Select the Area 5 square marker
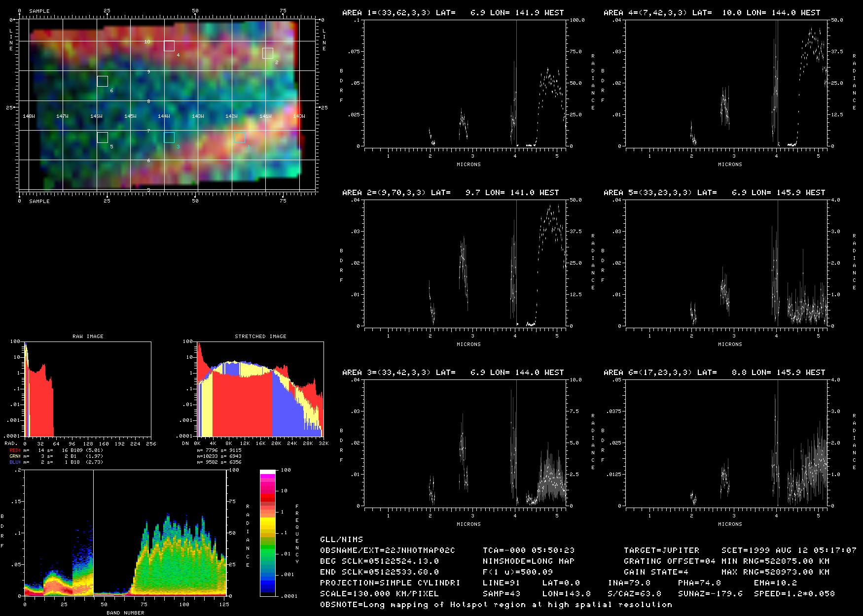Screen dimensions: 863x616 [103, 137]
